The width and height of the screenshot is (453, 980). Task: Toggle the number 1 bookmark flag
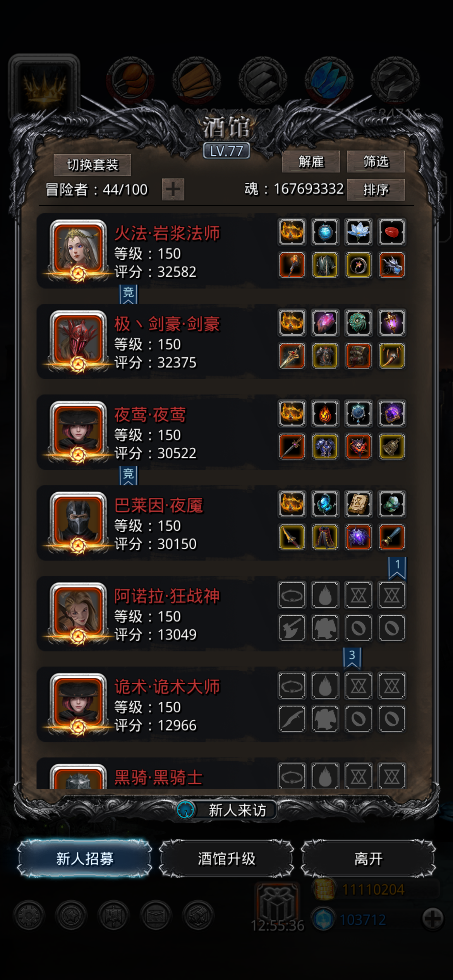coord(397,567)
